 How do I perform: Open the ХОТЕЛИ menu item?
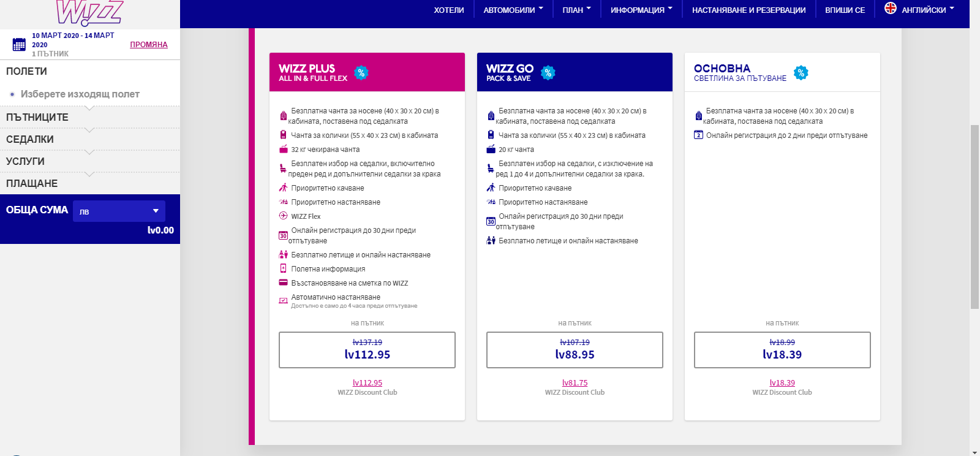click(x=448, y=10)
